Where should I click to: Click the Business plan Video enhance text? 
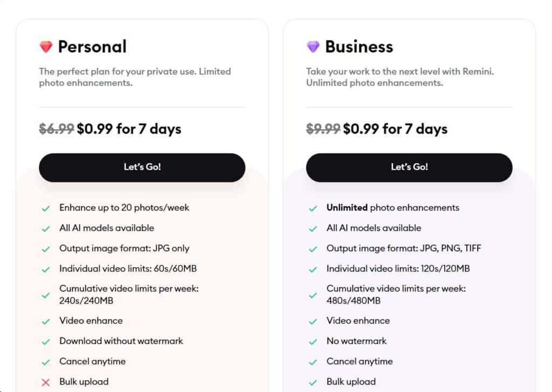(x=358, y=321)
